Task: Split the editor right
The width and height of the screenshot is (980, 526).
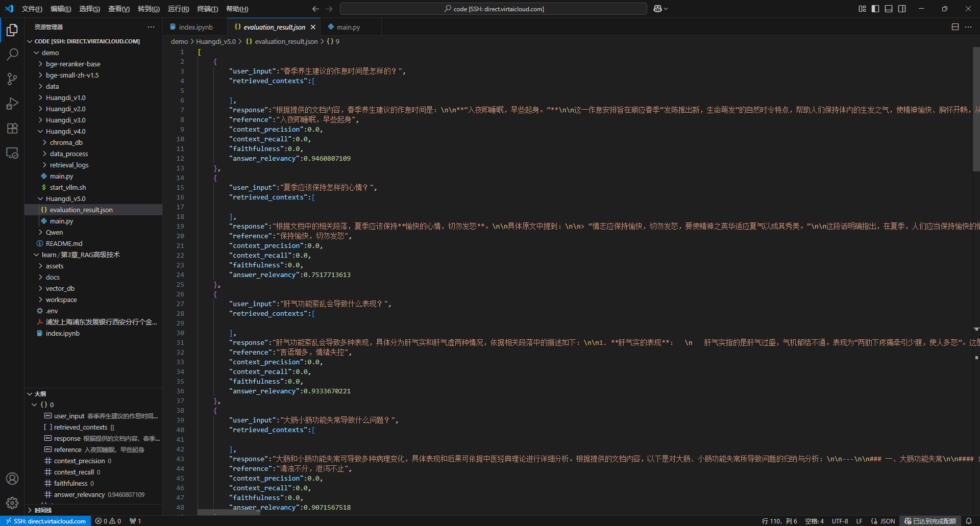Action: [x=955, y=27]
